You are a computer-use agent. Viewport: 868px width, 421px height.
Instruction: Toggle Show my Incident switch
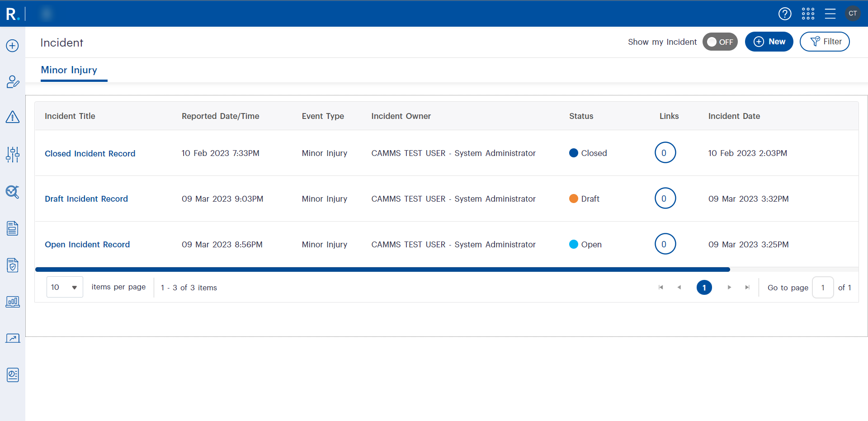click(x=720, y=42)
